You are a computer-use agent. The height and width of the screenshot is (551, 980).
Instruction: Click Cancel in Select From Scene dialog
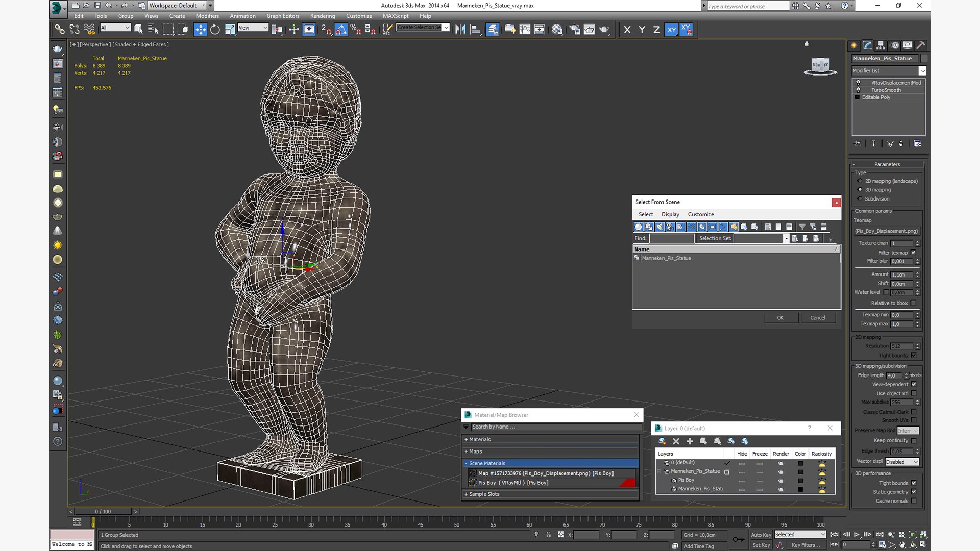tap(818, 318)
